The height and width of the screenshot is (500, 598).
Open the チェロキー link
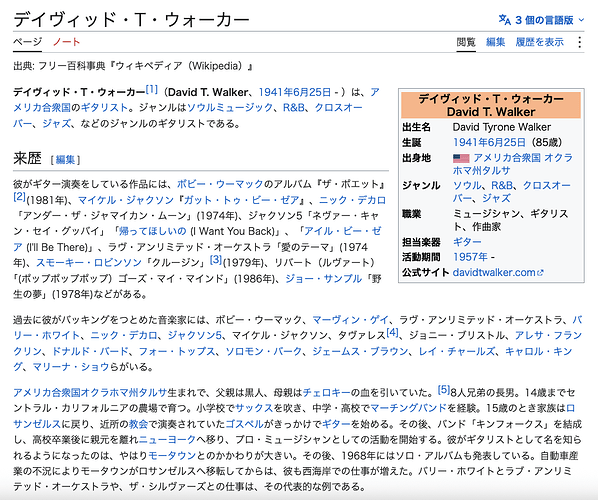[x=326, y=393]
